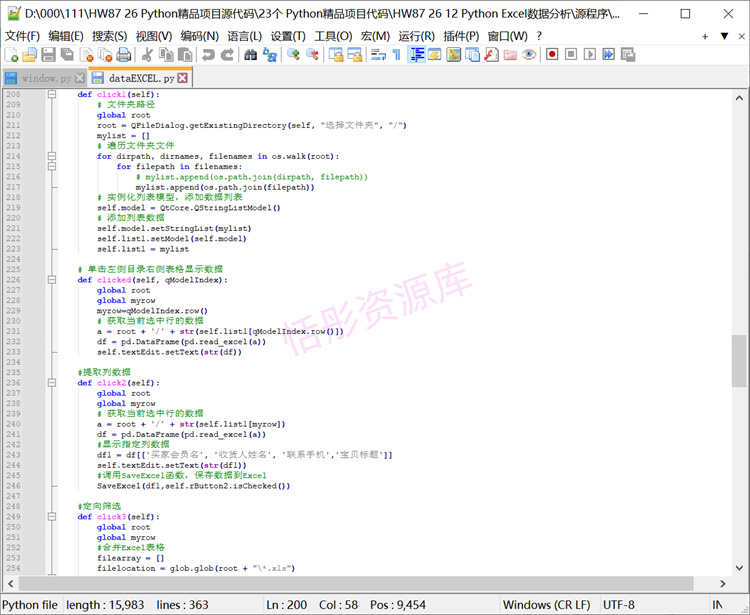Open Replace dialog from the toolbar icon
This screenshot has width=750, height=615.
point(269,55)
